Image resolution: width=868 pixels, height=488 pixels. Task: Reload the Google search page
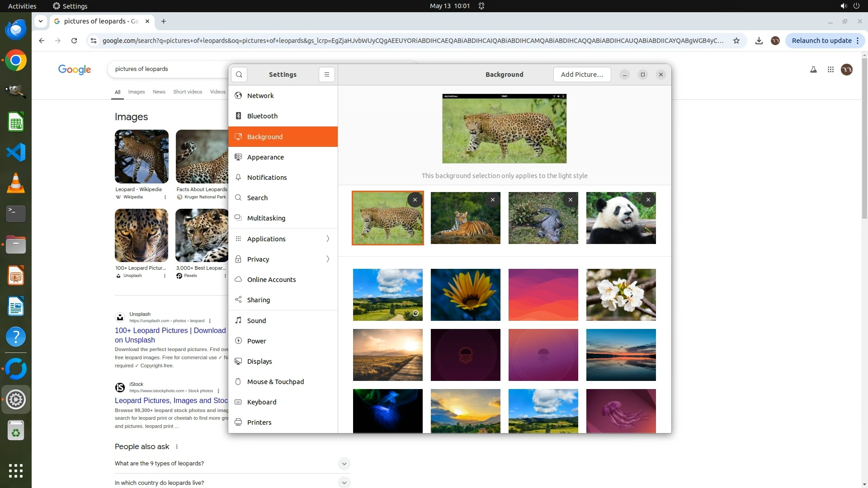[74, 41]
